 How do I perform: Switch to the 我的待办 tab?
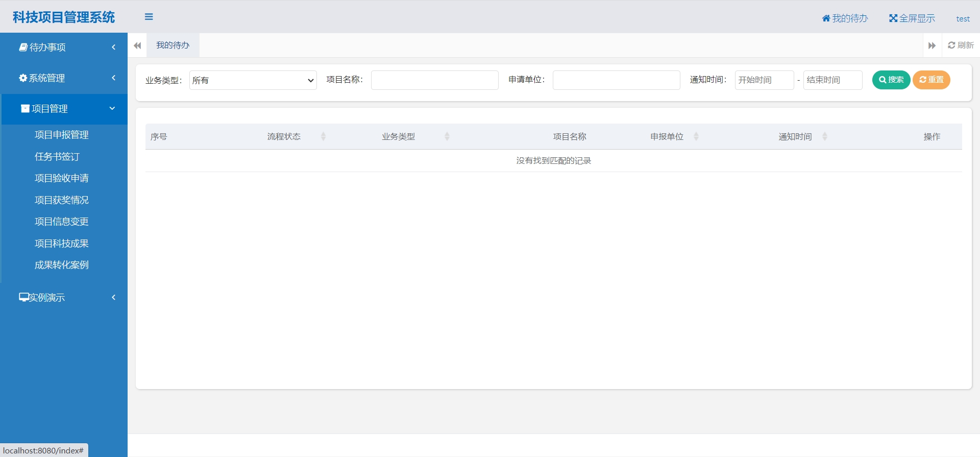coord(173,45)
